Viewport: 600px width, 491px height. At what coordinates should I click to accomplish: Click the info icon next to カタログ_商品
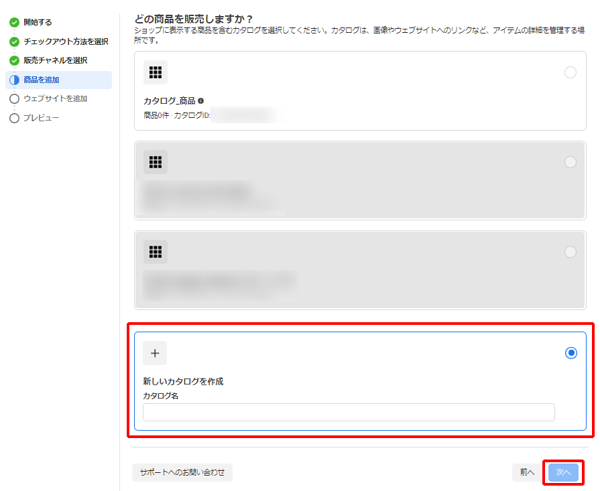click(201, 101)
